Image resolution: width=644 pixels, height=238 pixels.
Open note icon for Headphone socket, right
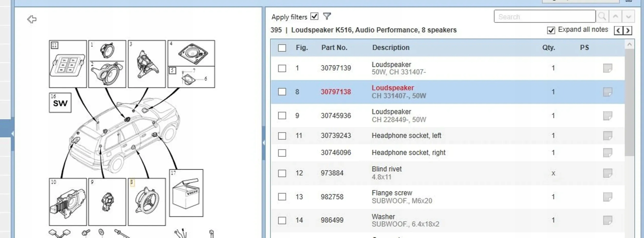point(608,153)
